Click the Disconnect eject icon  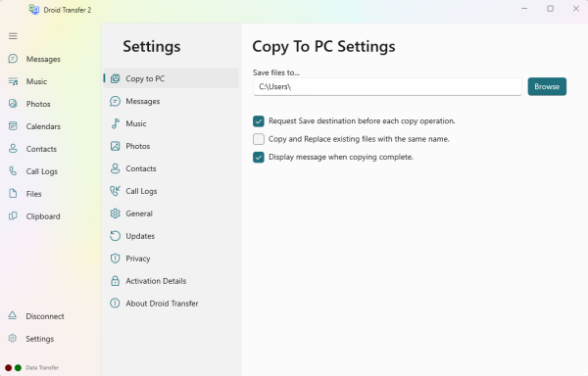pyautogui.click(x=13, y=315)
